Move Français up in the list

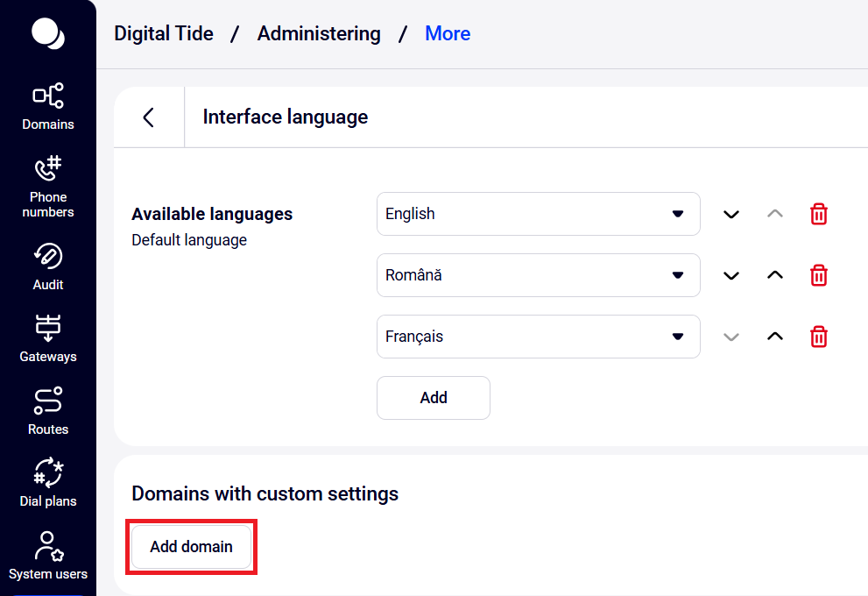[775, 337]
